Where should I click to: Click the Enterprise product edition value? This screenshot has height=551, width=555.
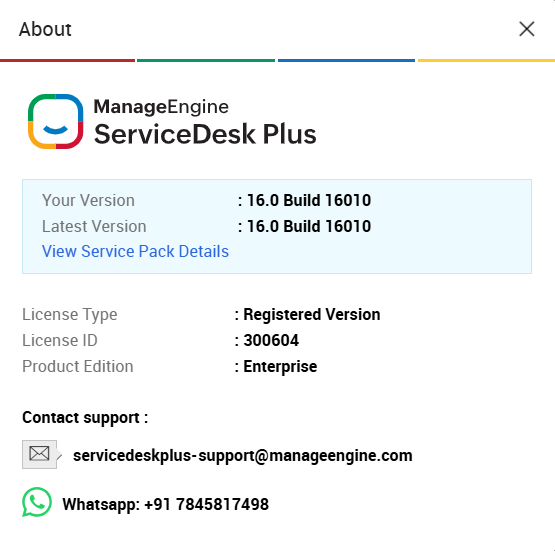[x=280, y=367]
